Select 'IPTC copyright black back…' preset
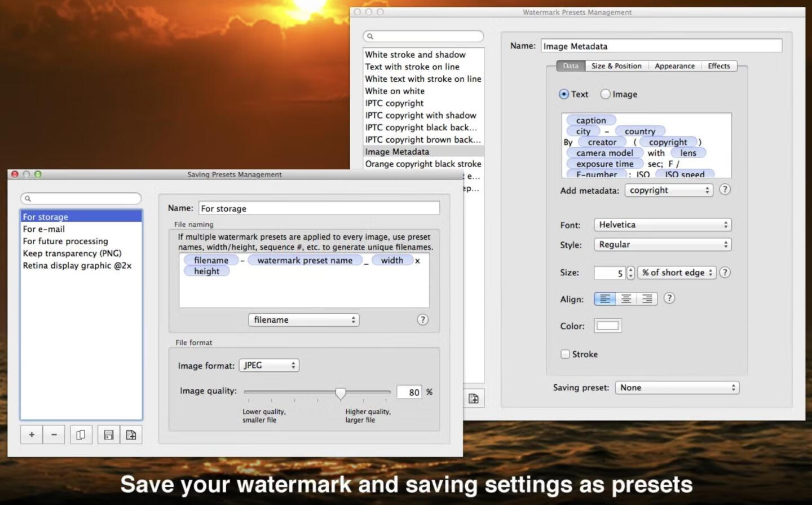This screenshot has height=505, width=812. click(423, 128)
